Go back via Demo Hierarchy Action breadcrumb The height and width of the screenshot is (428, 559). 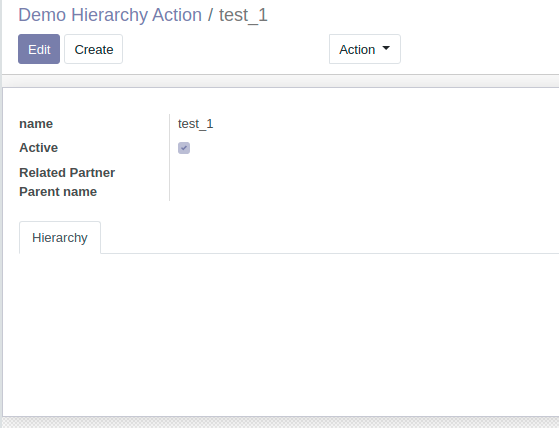click(x=110, y=15)
